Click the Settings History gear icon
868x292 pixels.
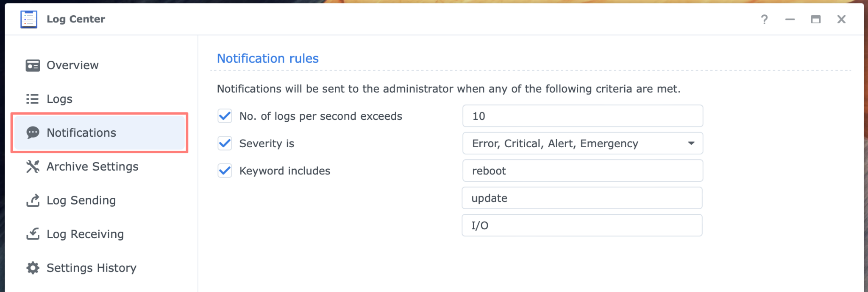tap(33, 268)
